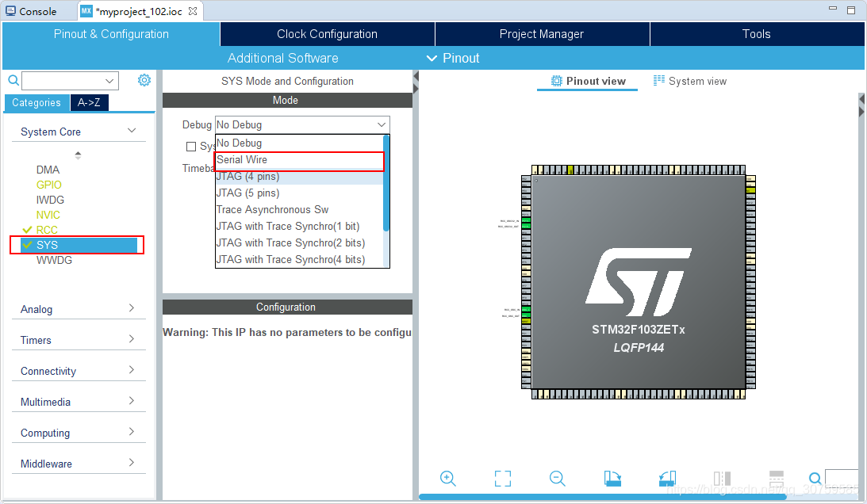
Task: Rotate the chip counter-clockwise
Action: [x=667, y=479]
